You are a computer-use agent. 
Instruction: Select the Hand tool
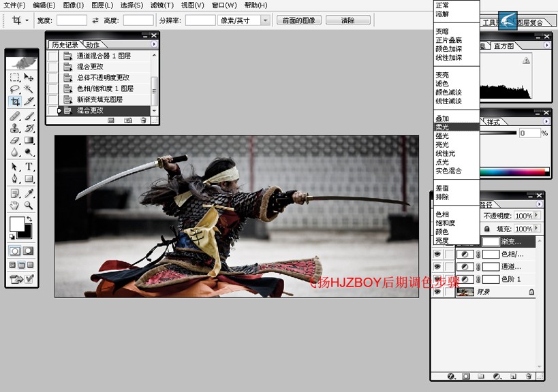tap(14, 206)
